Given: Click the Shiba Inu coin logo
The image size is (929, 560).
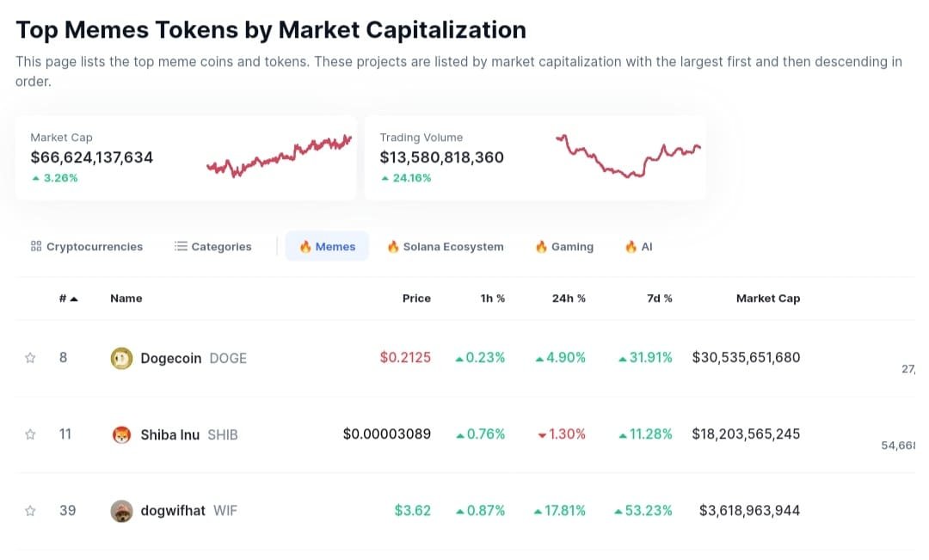Looking at the screenshot, I should (x=122, y=434).
